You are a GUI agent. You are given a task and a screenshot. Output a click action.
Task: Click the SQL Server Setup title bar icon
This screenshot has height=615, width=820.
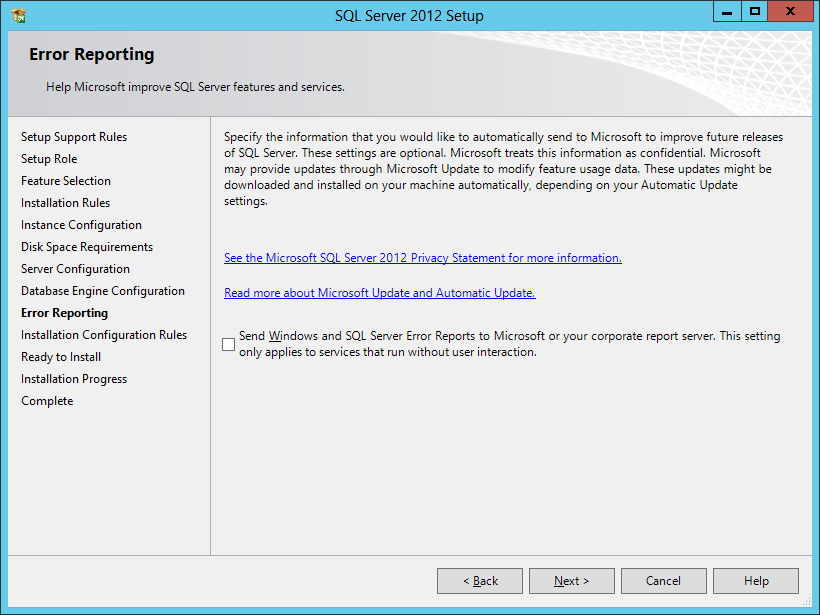click(x=19, y=16)
